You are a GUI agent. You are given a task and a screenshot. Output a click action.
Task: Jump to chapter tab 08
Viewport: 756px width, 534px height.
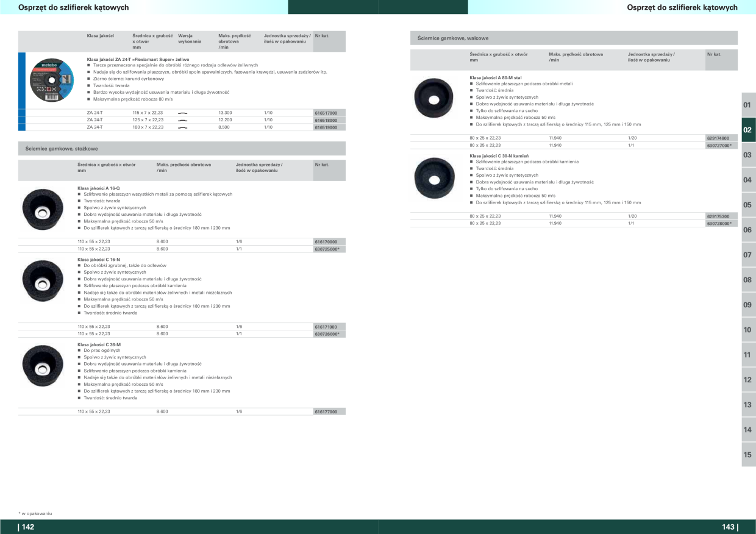[748, 280]
